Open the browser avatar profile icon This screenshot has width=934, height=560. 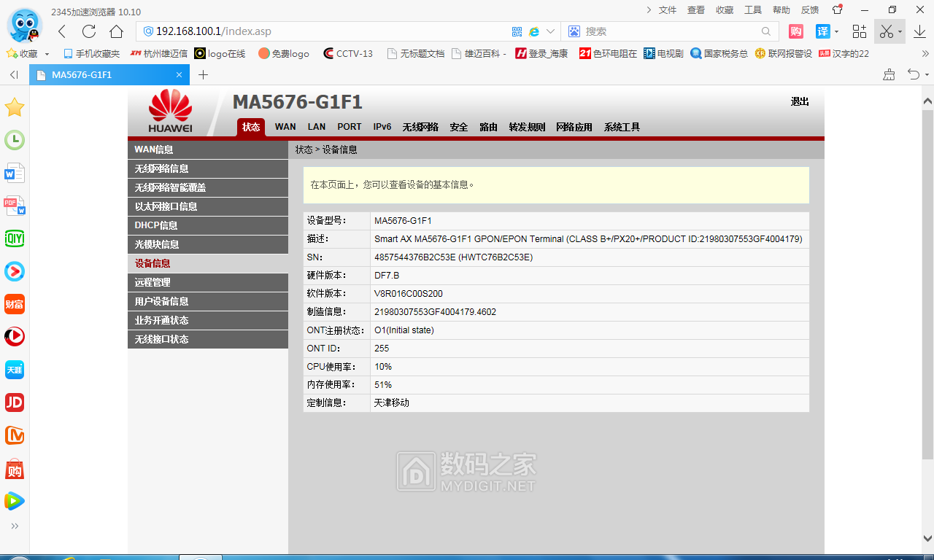coord(24,27)
